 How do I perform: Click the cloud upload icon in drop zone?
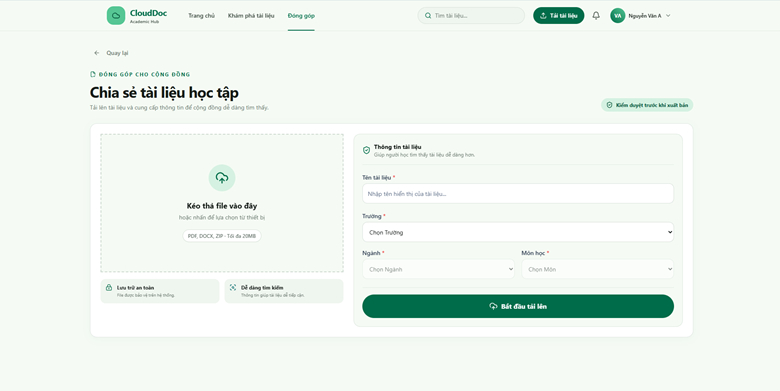coord(222,178)
